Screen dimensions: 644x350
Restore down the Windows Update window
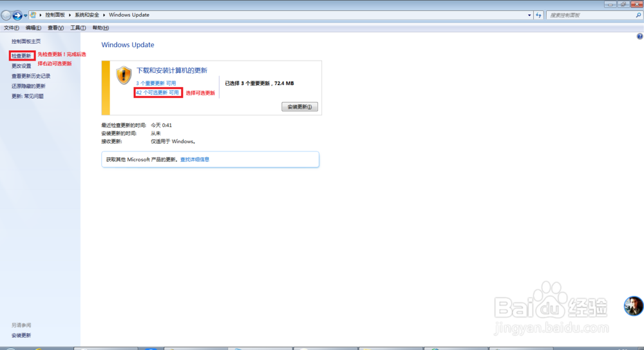coord(623,4)
